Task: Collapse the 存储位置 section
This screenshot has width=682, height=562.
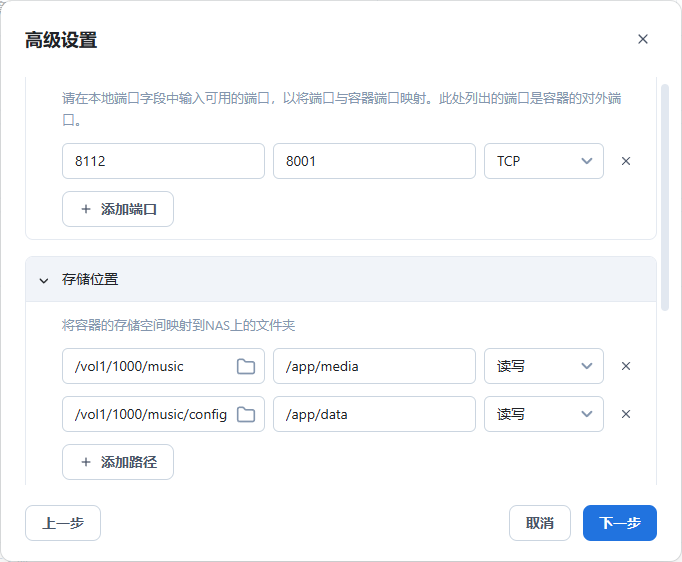Action: click(44, 280)
